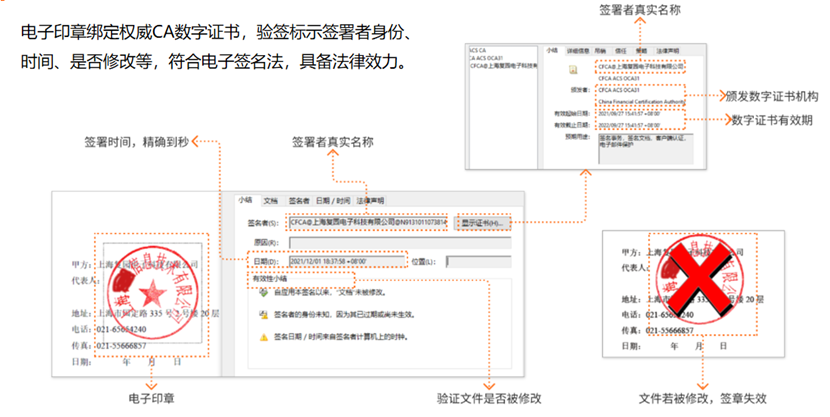
Task: Click the green checkmark document-unmodified icon
Action: (x=263, y=292)
